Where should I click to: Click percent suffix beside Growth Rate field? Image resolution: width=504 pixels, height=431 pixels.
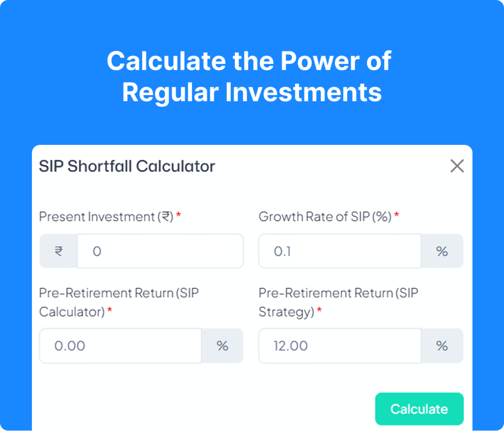coord(442,251)
